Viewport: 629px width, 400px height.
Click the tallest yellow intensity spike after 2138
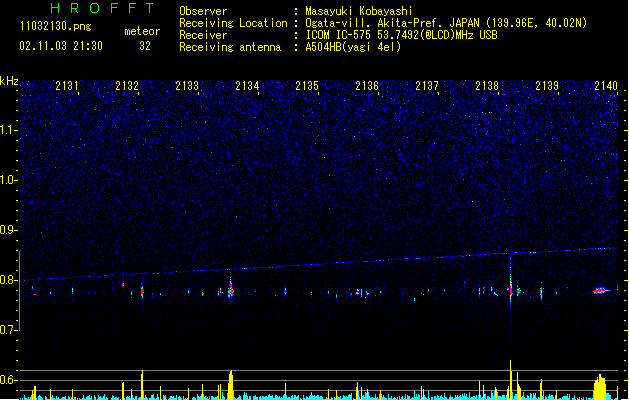(511, 379)
